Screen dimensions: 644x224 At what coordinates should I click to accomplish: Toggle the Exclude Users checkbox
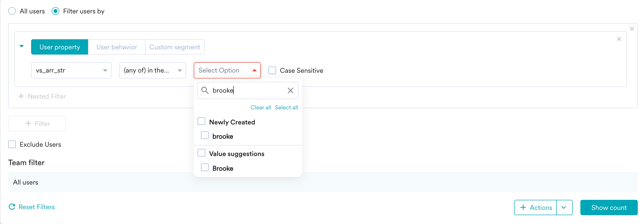[12, 145]
